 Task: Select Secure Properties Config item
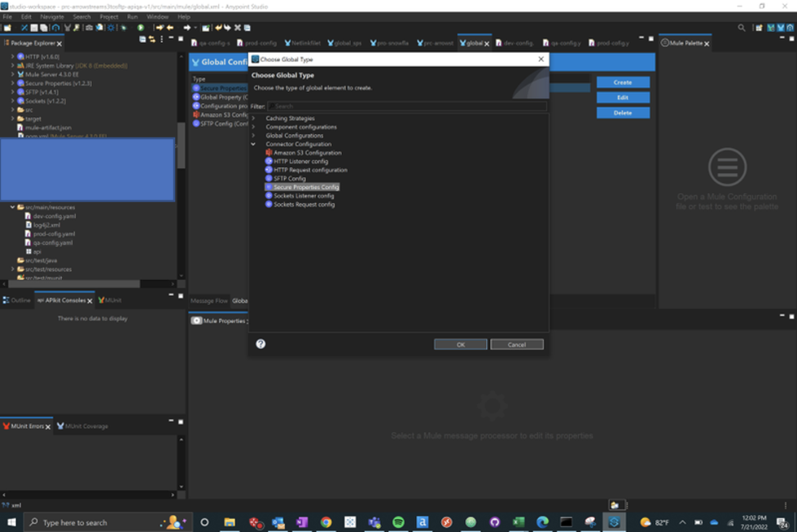[302, 187]
